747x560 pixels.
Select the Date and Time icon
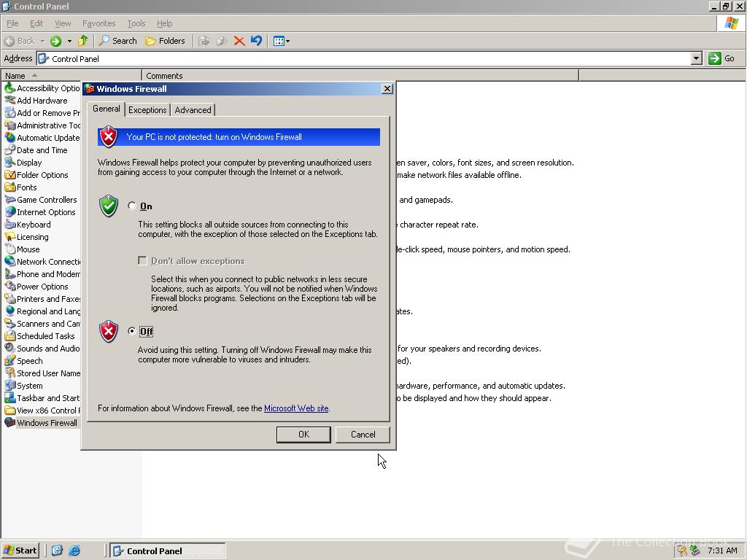tap(9, 150)
